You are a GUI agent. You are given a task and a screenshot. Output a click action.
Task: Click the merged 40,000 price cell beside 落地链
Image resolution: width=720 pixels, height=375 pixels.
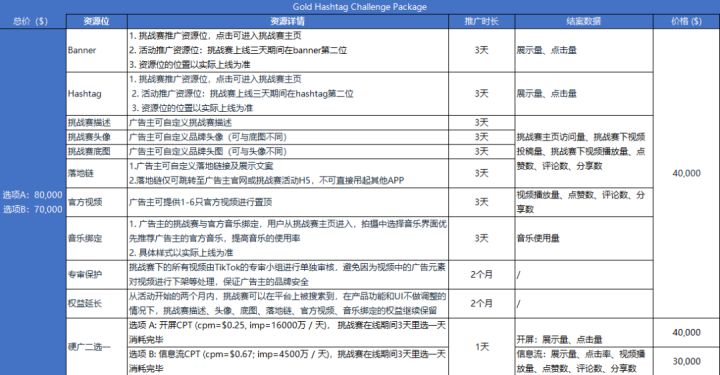coord(686,173)
